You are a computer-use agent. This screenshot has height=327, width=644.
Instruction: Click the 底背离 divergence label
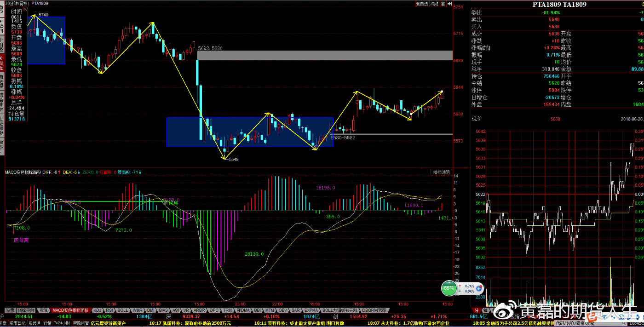(21, 240)
